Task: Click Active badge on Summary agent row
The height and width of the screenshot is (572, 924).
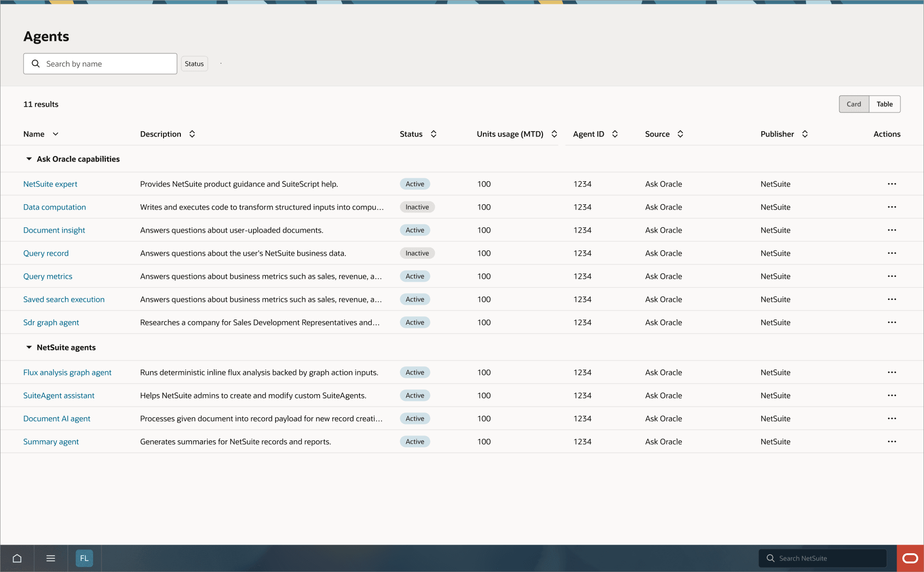Action: click(415, 442)
